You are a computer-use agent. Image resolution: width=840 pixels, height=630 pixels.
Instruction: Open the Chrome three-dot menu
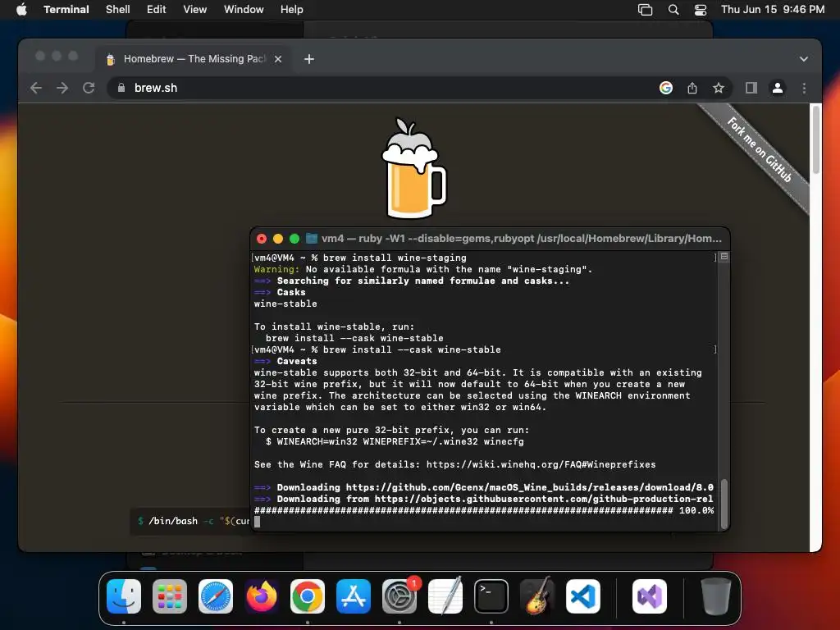click(804, 88)
